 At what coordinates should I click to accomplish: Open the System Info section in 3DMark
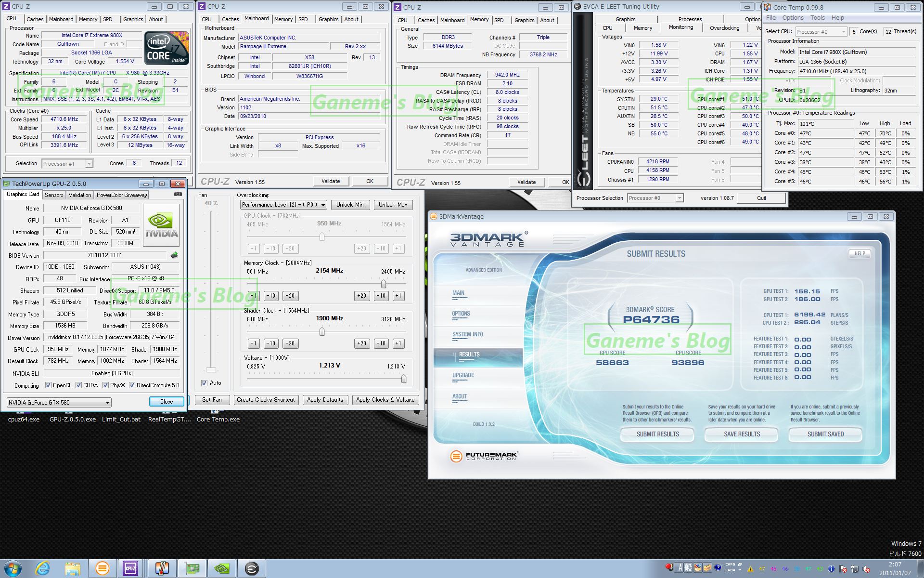coord(467,334)
